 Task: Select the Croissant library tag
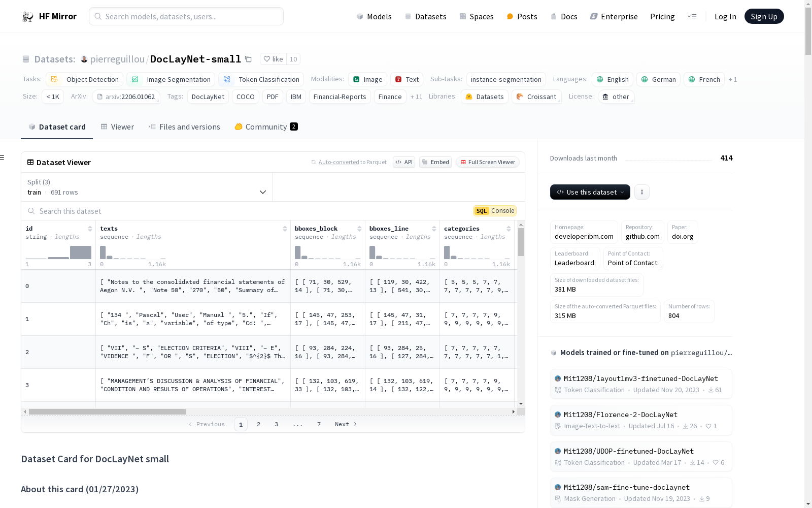536,97
